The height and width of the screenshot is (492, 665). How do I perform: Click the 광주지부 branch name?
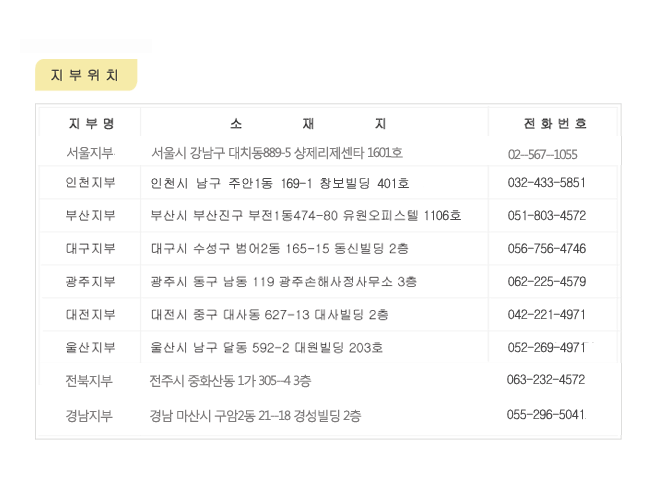(90, 282)
